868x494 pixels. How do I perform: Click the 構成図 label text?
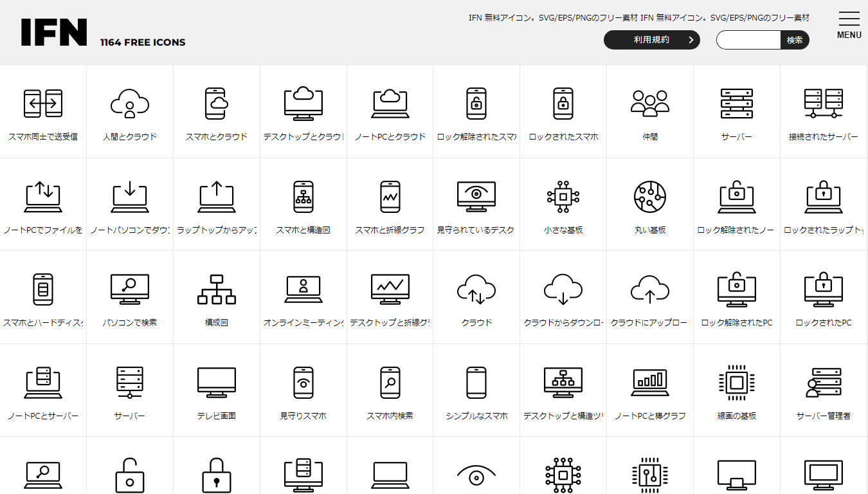217,323
